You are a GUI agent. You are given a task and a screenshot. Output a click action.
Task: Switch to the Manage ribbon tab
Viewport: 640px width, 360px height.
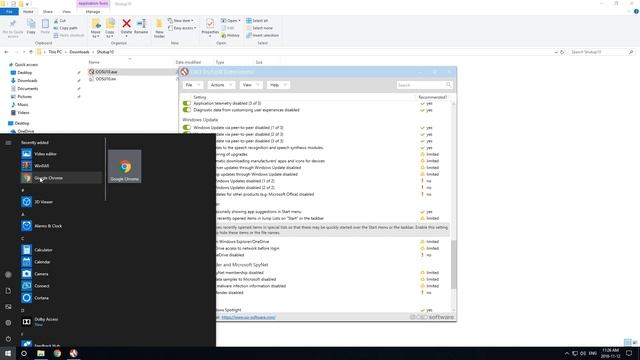pyautogui.click(x=93, y=12)
